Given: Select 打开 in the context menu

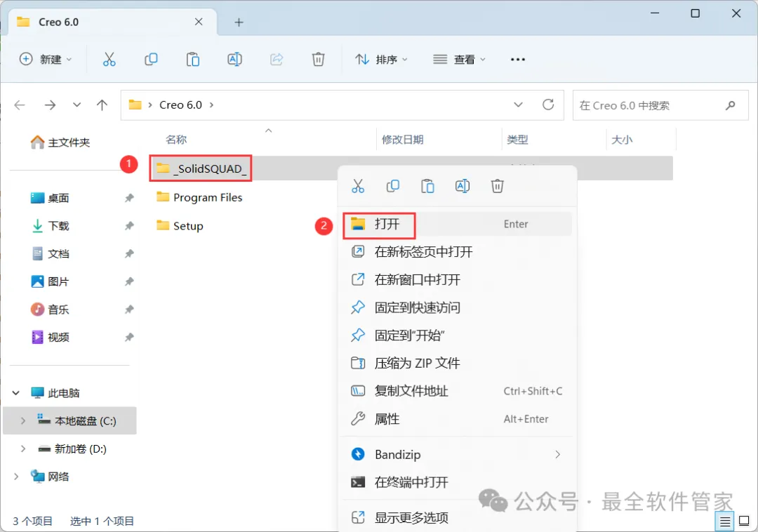Looking at the screenshot, I should tap(458, 224).
